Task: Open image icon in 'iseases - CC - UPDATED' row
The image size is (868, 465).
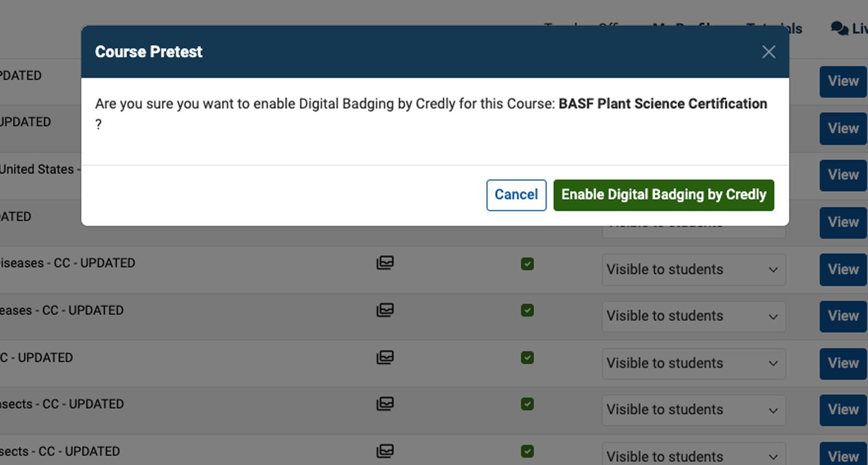Action: coord(385,263)
